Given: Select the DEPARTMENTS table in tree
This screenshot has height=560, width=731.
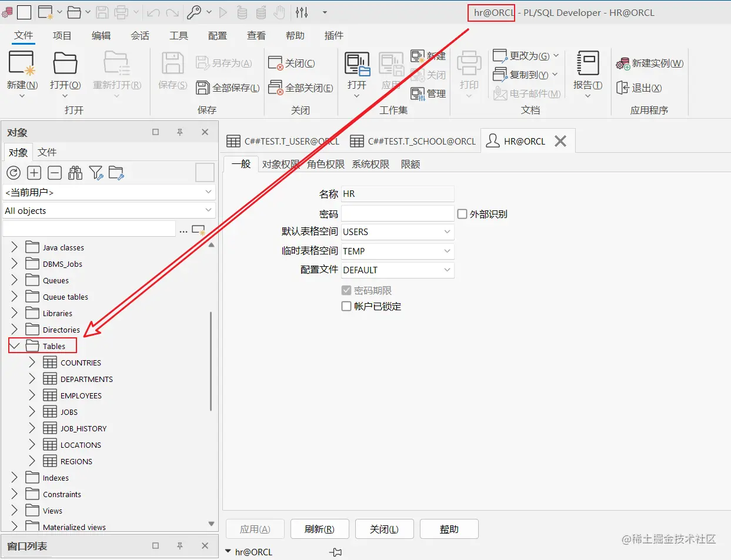Looking at the screenshot, I should (x=86, y=379).
